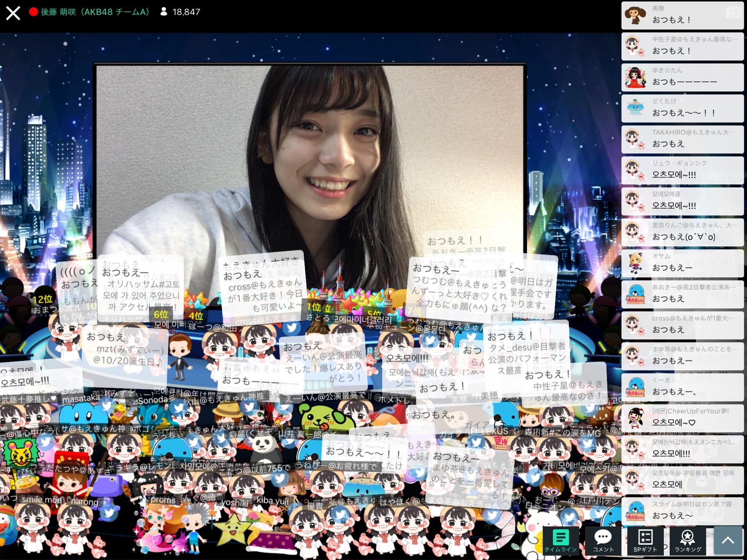Expand the bottom panel with up chevron
The width and height of the screenshot is (747, 560).
[x=728, y=540]
